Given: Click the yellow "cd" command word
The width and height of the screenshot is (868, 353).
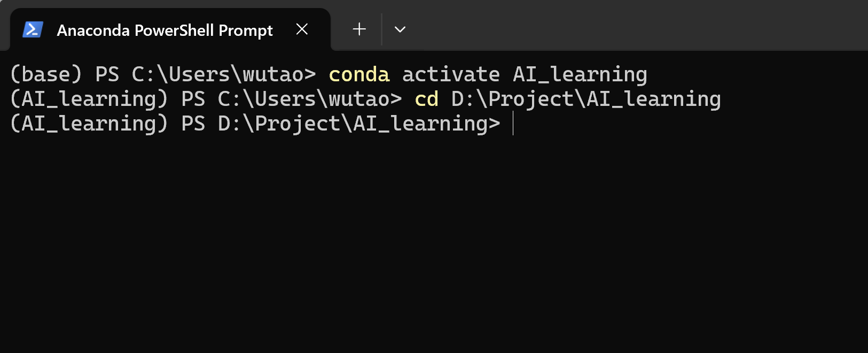Looking at the screenshot, I should 426,99.
